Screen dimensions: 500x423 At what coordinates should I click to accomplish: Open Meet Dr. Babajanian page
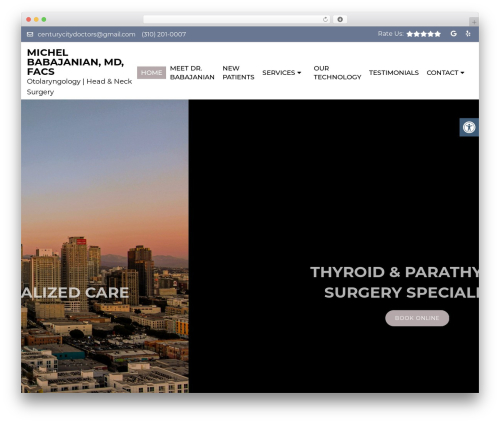click(192, 73)
